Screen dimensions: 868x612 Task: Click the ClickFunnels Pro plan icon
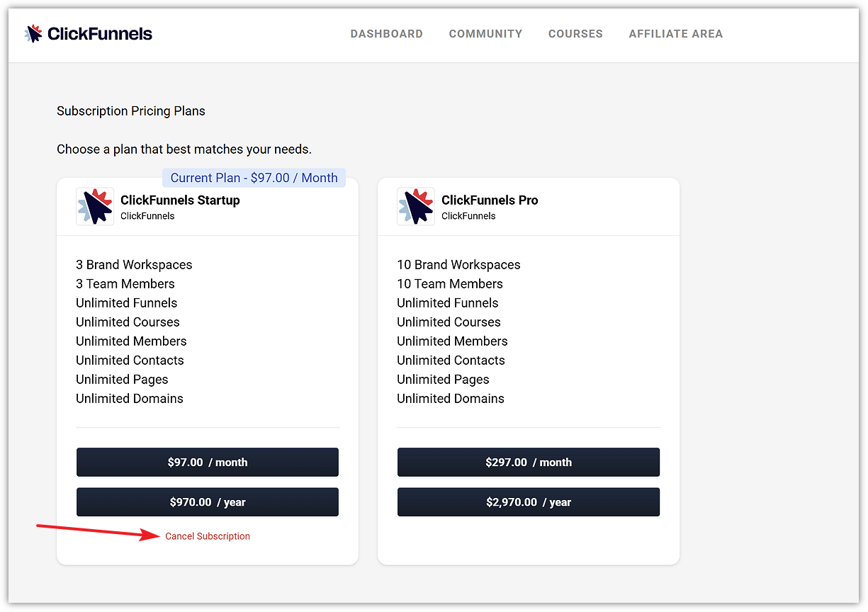point(416,206)
